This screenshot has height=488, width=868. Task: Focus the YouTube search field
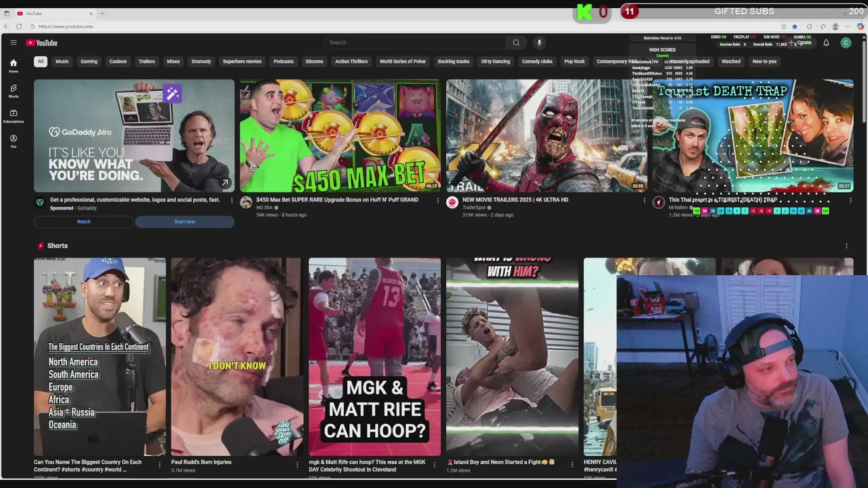point(414,43)
